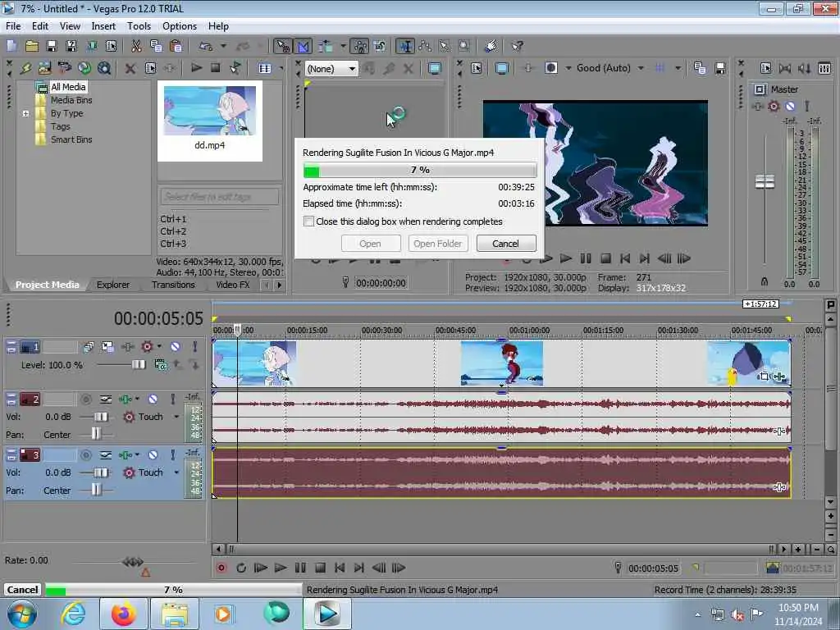The image size is (840, 630).
Task: Click Cancel in the bottom status bar
Action: coord(22,590)
